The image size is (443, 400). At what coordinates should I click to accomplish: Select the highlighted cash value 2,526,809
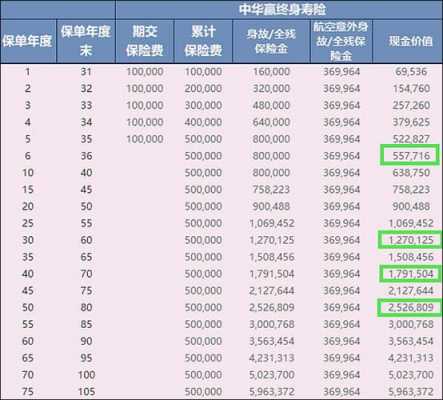pos(411,307)
